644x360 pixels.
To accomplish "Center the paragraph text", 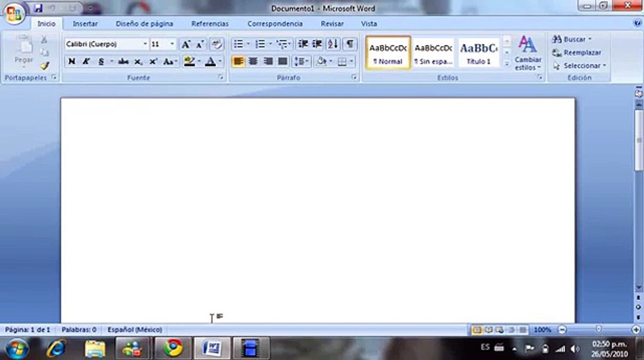I will [x=253, y=61].
